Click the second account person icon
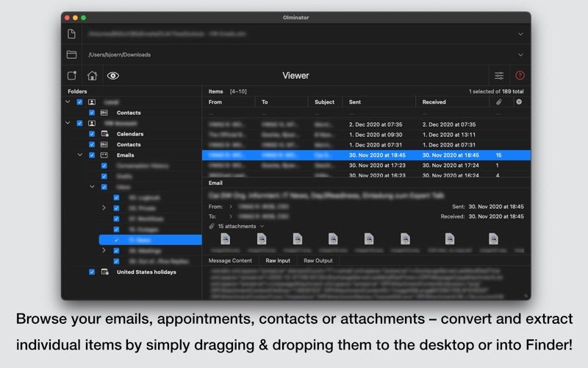This screenshot has height=368, width=588. (91, 123)
